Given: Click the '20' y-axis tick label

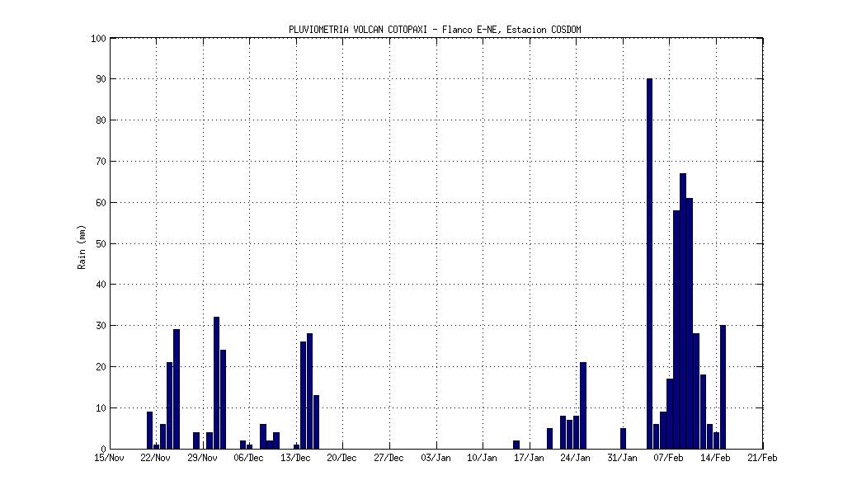Looking at the screenshot, I should (101, 367).
